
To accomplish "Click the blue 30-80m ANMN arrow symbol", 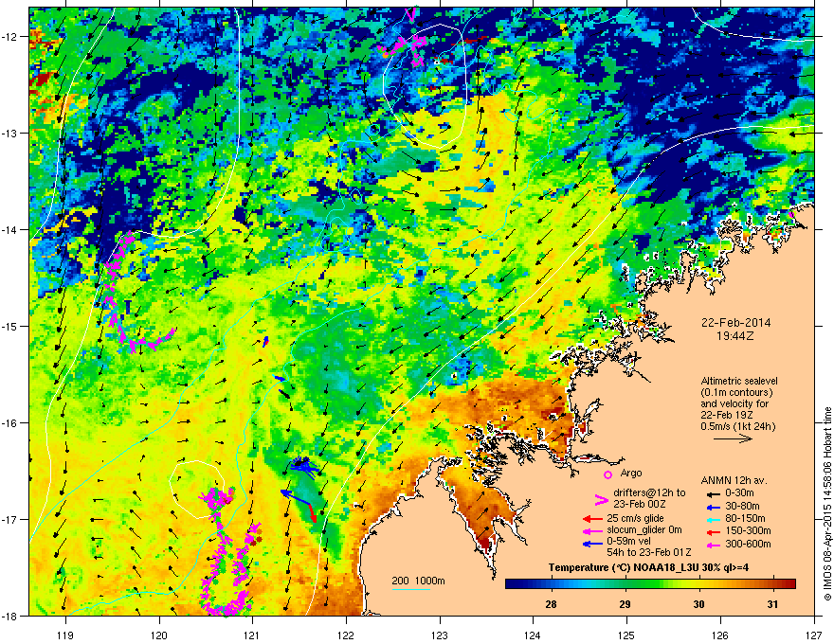I will 712,507.
